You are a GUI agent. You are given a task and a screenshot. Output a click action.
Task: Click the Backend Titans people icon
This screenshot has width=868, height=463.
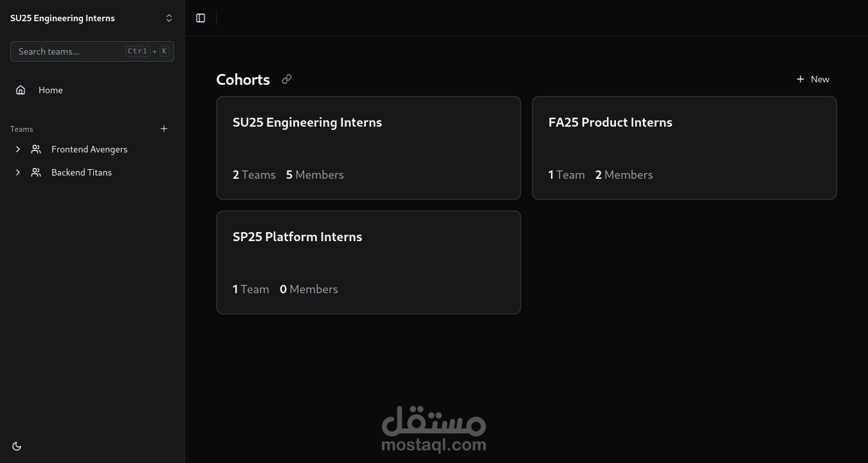coord(36,172)
